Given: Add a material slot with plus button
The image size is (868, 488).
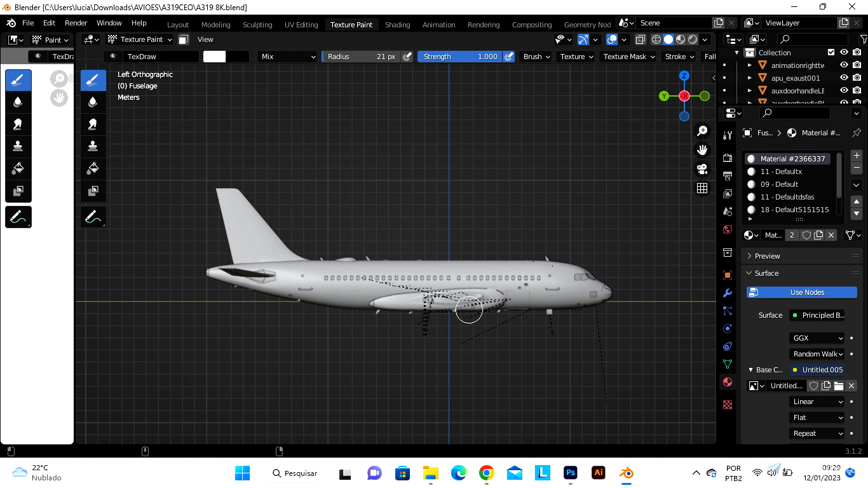Looking at the screenshot, I should click(857, 156).
